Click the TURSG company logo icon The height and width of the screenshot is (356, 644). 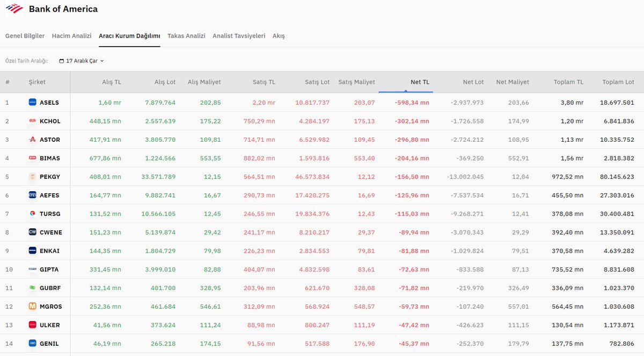(x=33, y=214)
